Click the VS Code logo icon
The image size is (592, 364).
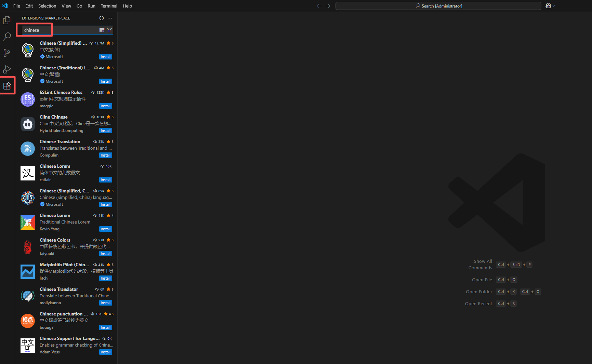click(5, 6)
